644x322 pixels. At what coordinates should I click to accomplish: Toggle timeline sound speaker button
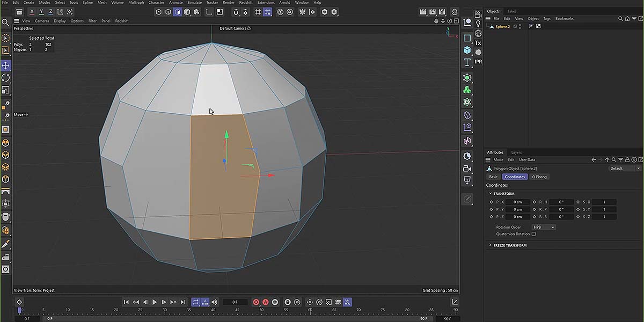tap(214, 302)
